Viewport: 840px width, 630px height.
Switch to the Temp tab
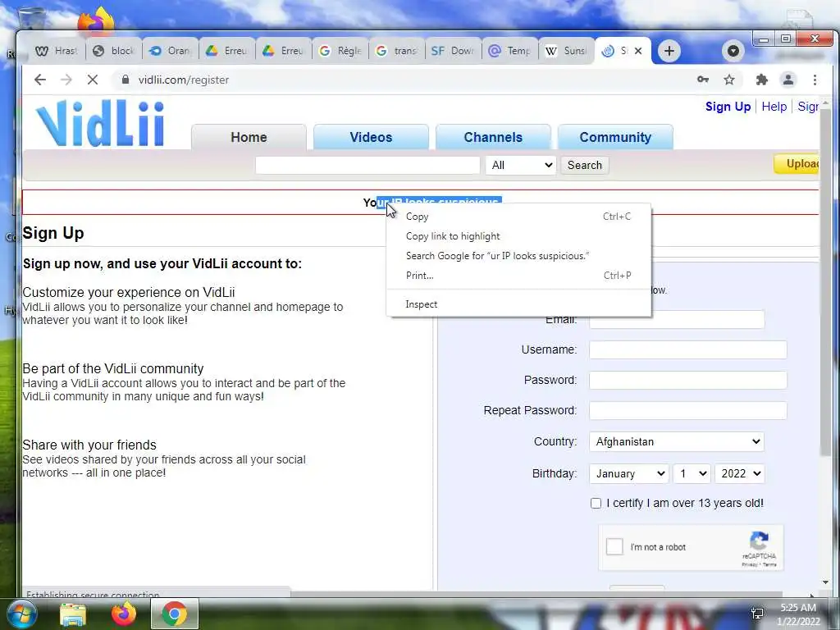click(x=511, y=51)
